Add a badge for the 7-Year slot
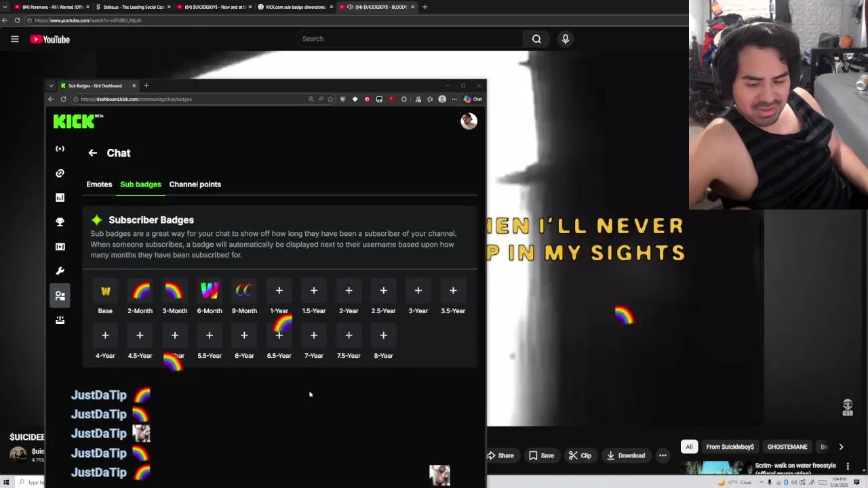Viewport: 868px width, 488px height. pyautogui.click(x=314, y=335)
